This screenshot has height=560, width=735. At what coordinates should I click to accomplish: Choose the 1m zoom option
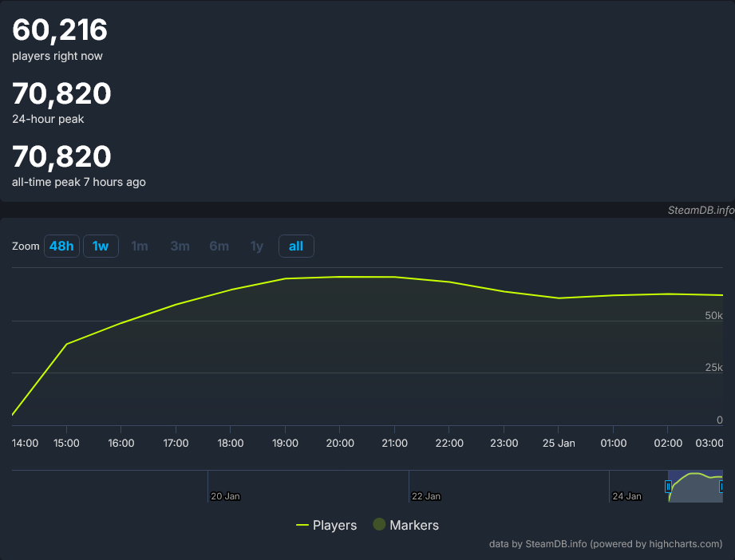coord(140,246)
